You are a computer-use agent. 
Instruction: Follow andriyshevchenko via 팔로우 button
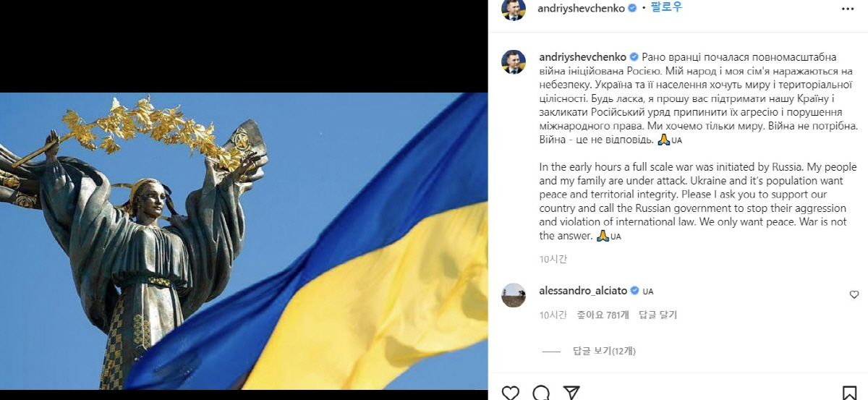[666, 7]
